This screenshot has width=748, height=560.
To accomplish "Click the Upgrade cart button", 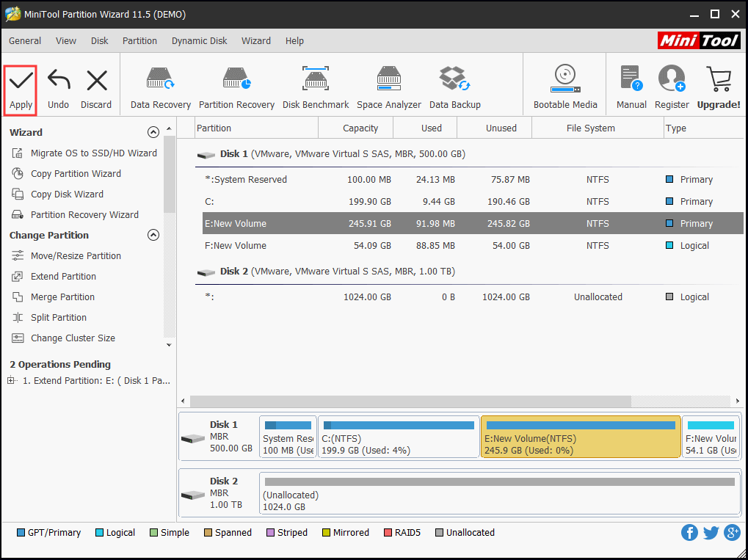I will pyautogui.click(x=719, y=88).
